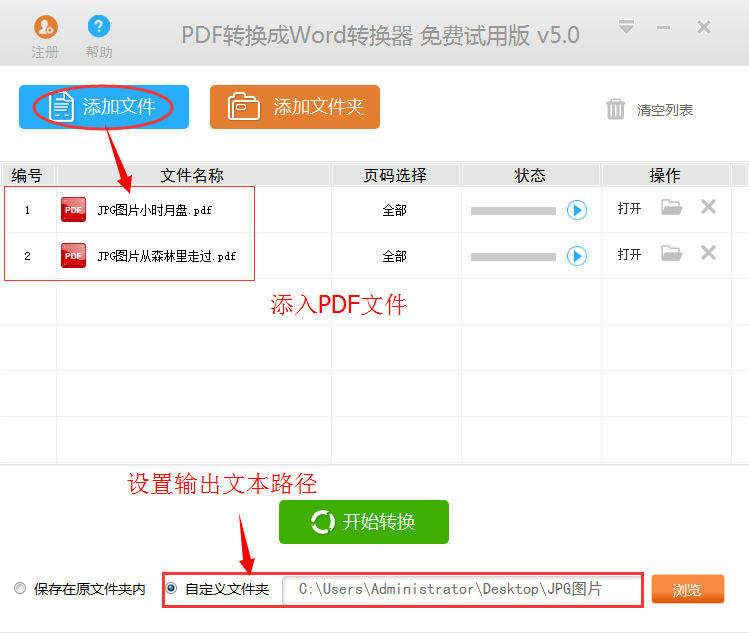This screenshot has height=633, width=749.
Task: Start converting JPG图片从森林里走过.pdf with play icon
Action: (x=577, y=256)
